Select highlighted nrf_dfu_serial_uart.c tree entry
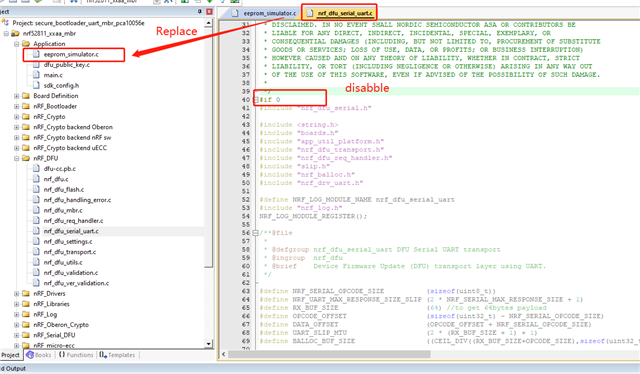640x374 pixels. (71, 231)
